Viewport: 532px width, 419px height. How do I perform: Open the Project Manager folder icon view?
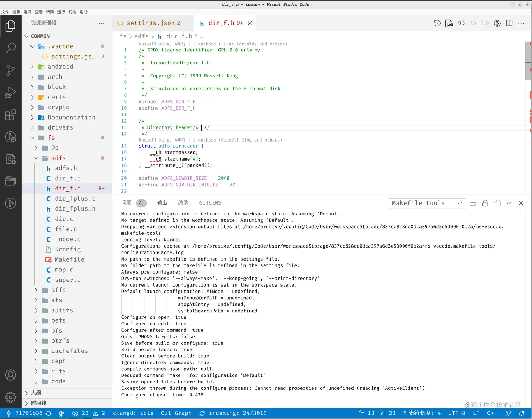(11, 181)
